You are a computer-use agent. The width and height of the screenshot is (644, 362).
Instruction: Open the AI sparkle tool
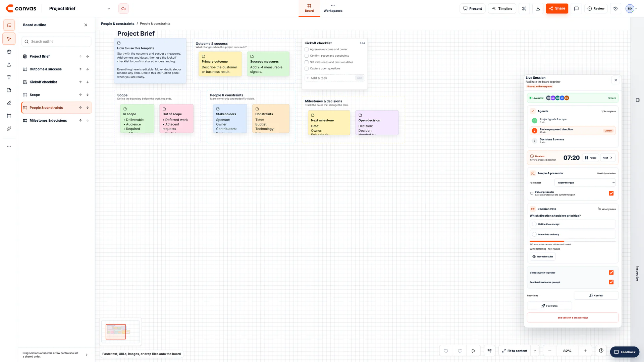coord(9,129)
